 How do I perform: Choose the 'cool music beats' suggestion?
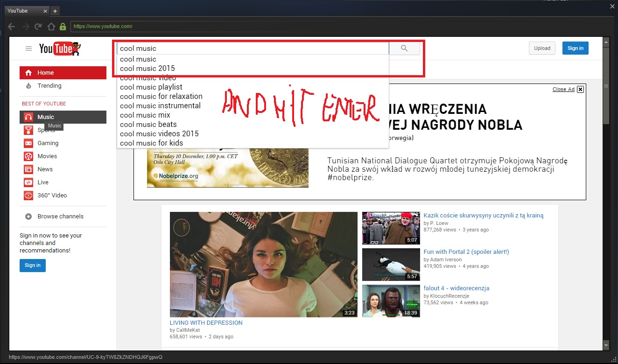[253, 125]
